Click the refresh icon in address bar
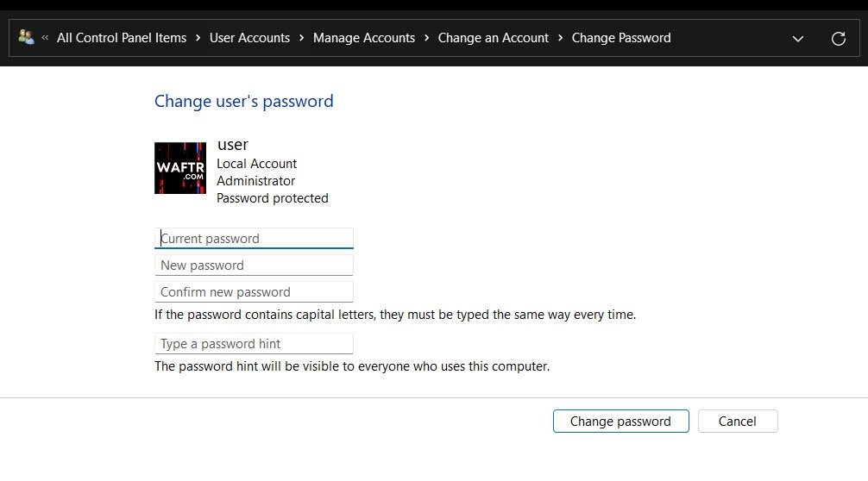 pyautogui.click(x=838, y=39)
